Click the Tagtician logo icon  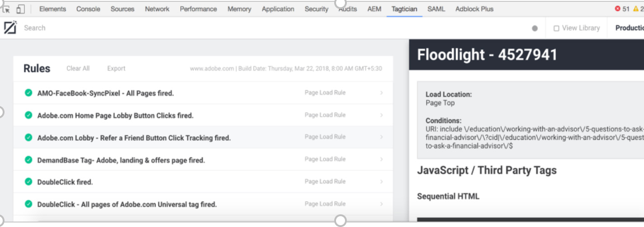[10, 28]
